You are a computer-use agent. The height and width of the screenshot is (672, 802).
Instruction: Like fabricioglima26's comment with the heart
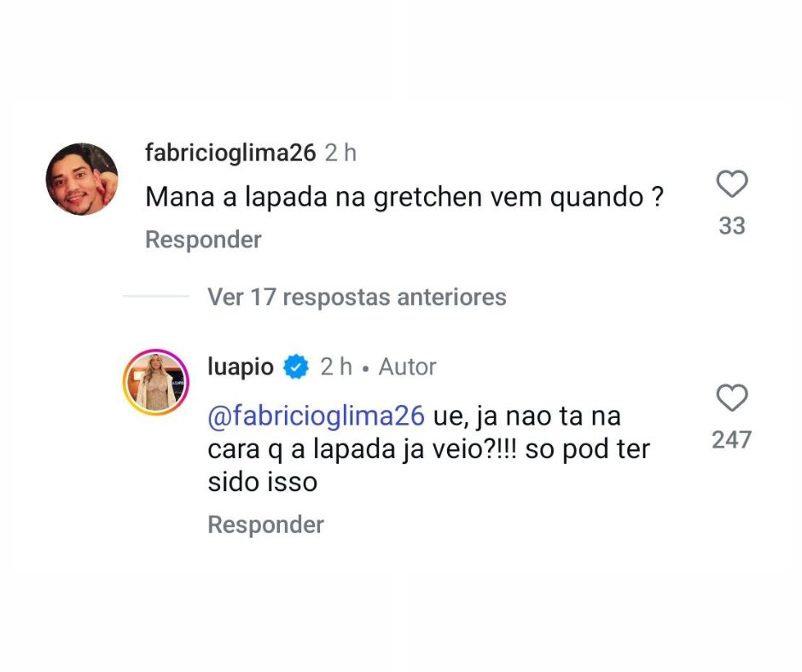(731, 184)
